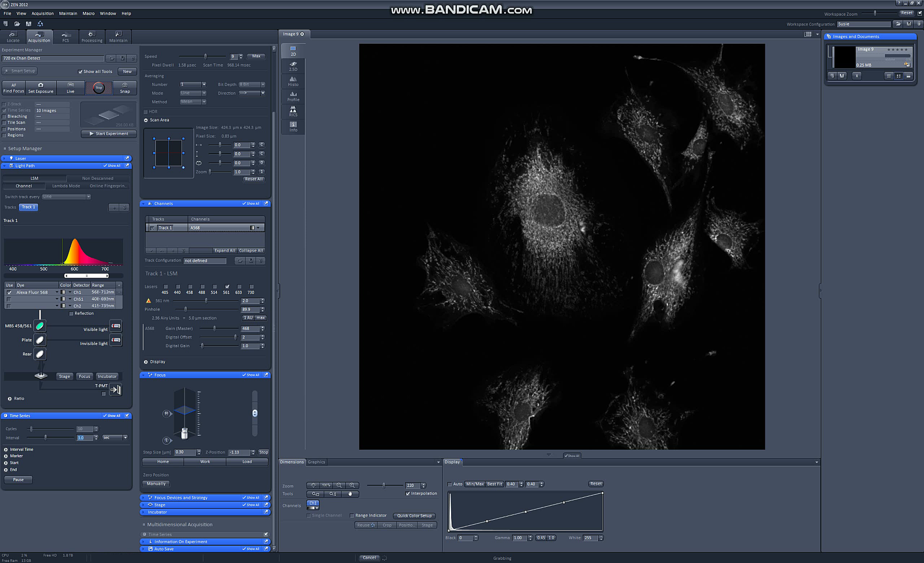Screen dimensions: 924x563
Task: Click the Reset All button
Action: click(x=254, y=179)
